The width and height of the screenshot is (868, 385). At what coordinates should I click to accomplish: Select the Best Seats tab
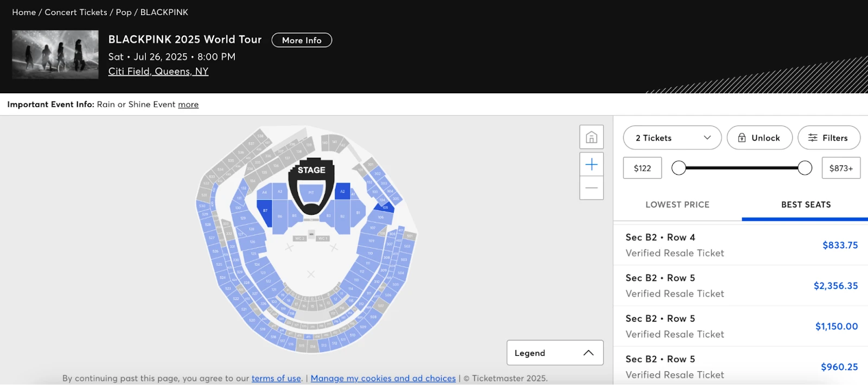coord(806,204)
